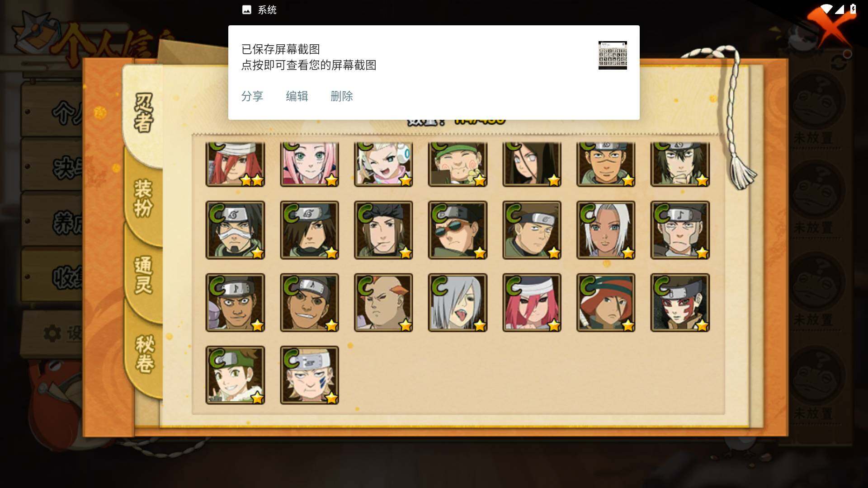Select the silver-haired tongue-out ninja portrait
The image size is (868, 488).
[458, 302]
